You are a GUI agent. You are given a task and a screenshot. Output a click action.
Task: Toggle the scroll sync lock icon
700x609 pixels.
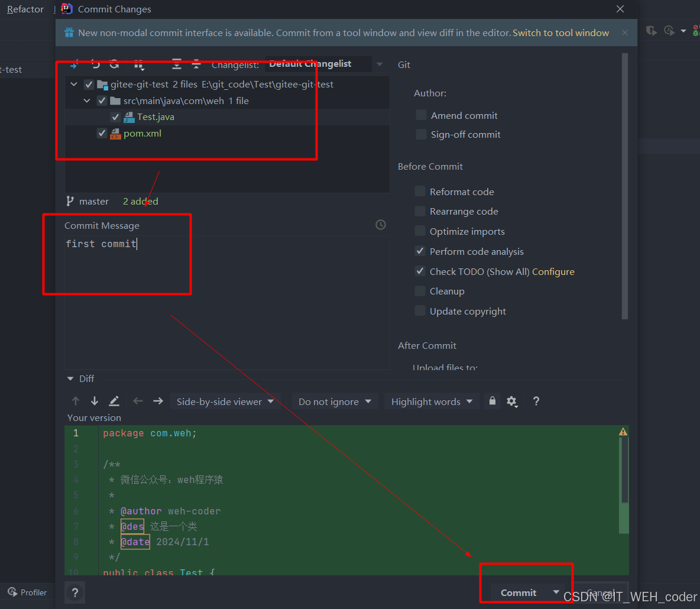point(492,400)
